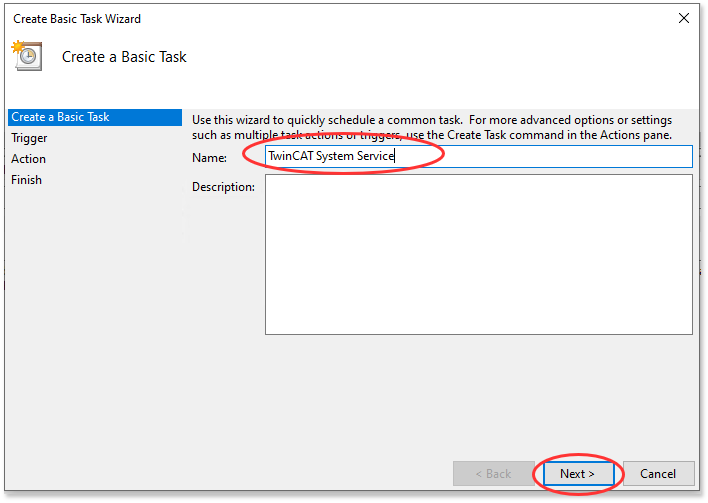Click inside the Description text area
The width and height of the screenshot is (708, 503).
[x=478, y=254]
